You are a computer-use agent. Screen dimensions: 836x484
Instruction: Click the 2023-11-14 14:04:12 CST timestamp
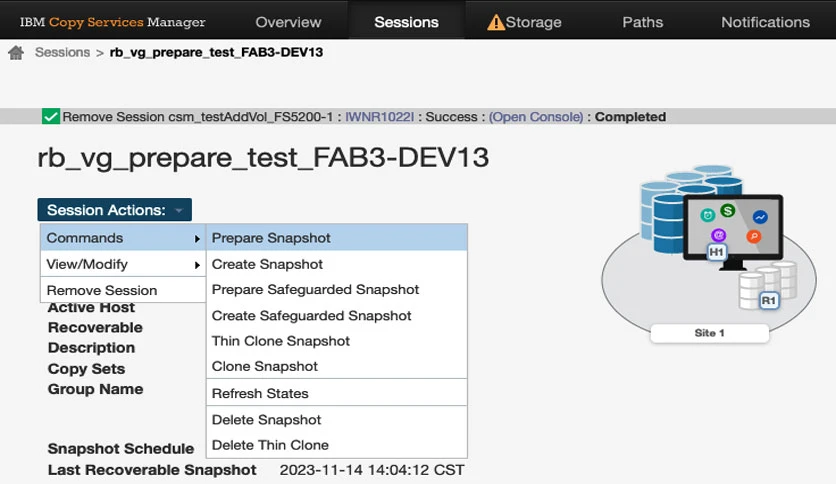tap(372, 470)
